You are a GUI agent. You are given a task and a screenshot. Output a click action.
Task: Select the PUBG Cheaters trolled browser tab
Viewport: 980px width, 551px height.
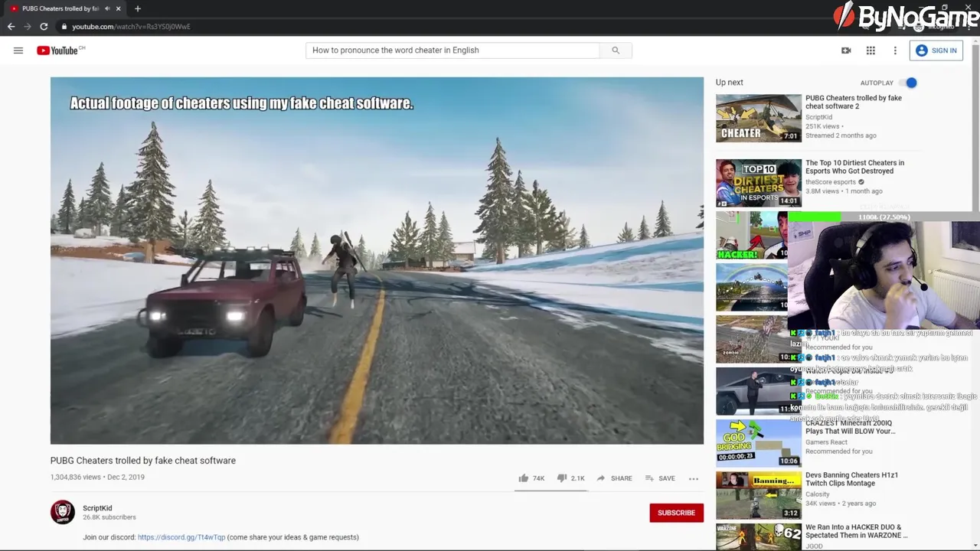(x=61, y=8)
